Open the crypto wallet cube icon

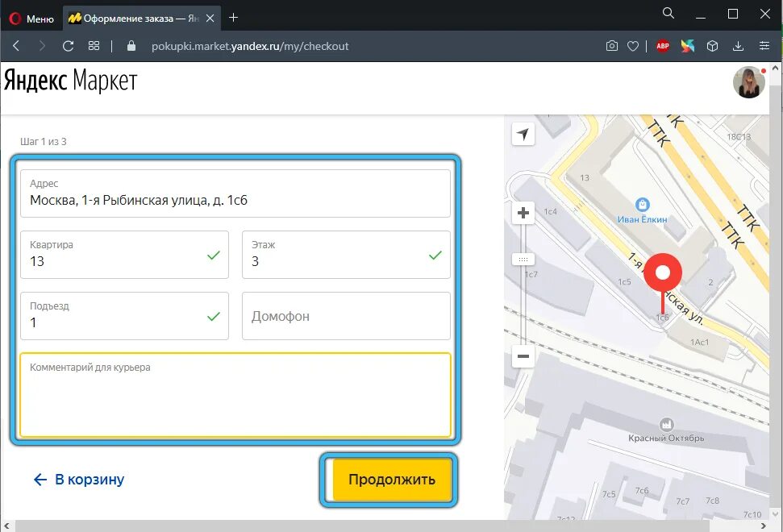pos(713,46)
